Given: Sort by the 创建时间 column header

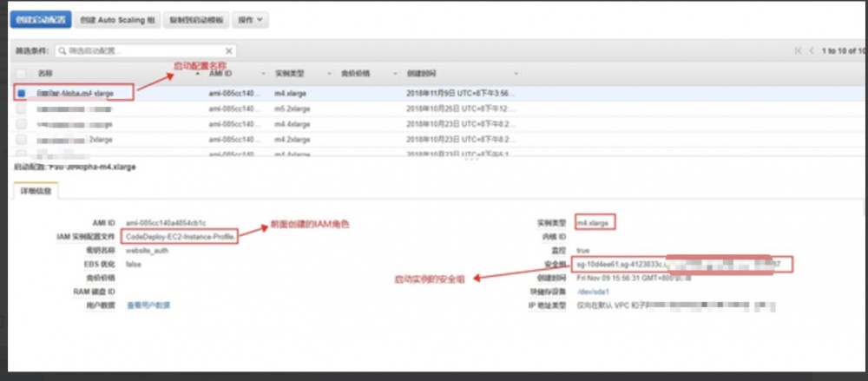Looking at the screenshot, I should [x=421, y=74].
